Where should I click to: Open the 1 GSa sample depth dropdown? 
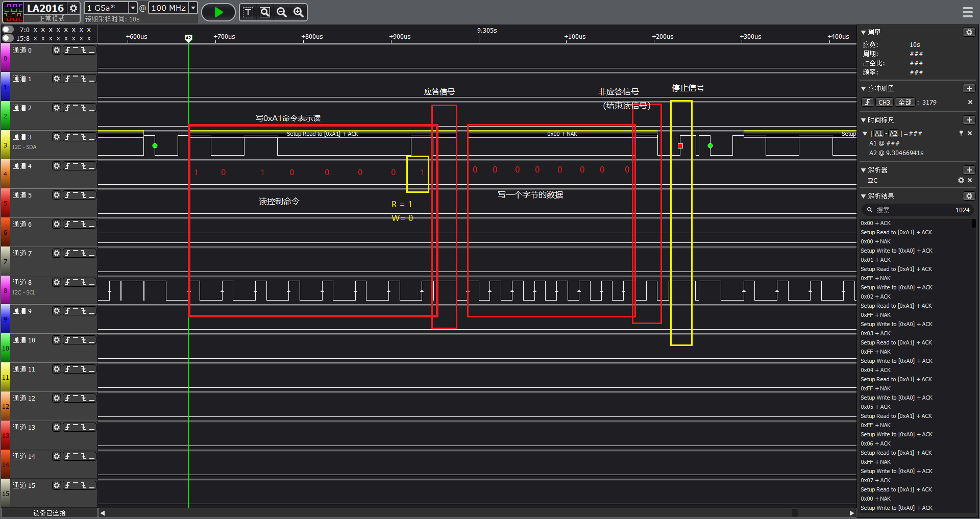click(x=132, y=8)
